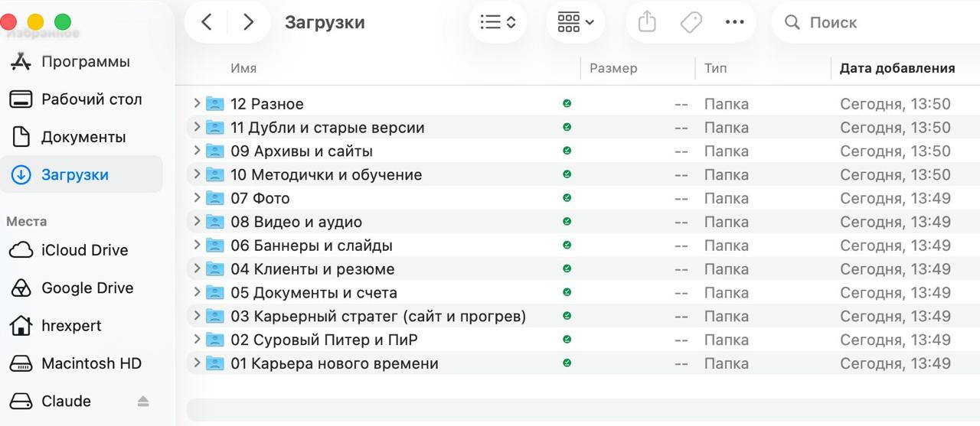Click the sync status badge of 07 Фото
This screenshot has width=980, height=426.
[x=567, y=198]
